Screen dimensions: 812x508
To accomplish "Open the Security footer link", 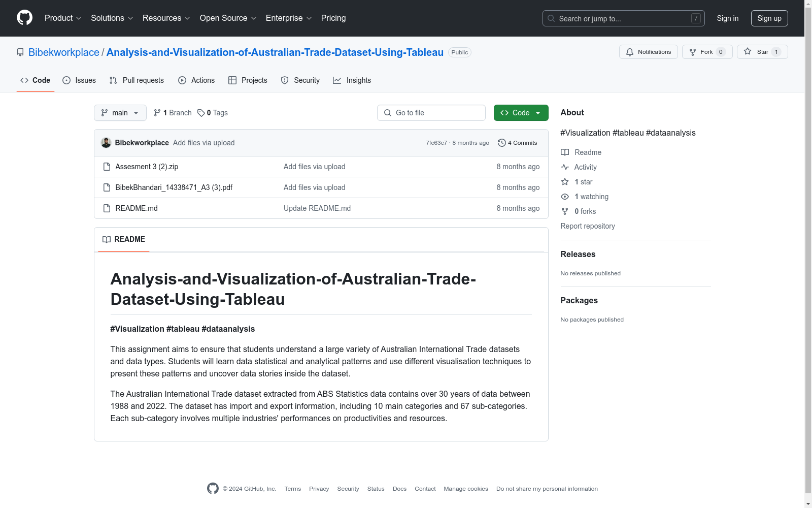I will (x=348, y=489).
